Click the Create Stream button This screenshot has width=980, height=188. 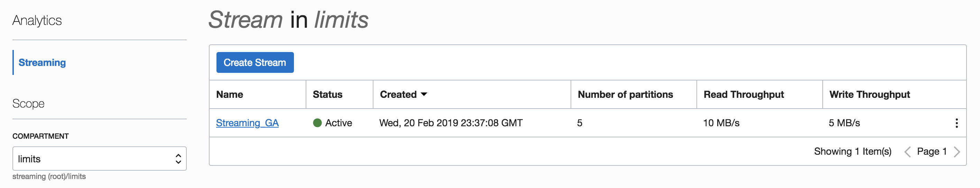click(255, 62)
